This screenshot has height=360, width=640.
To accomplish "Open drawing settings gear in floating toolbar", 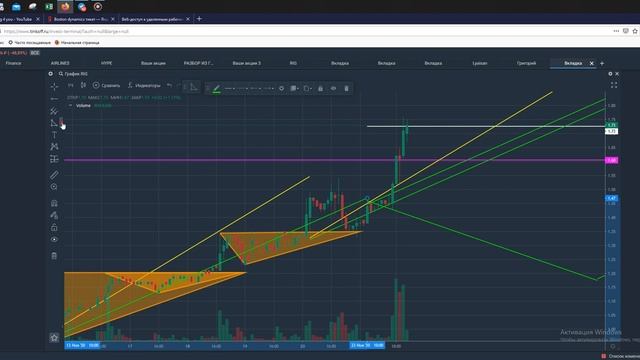I will tap(281, 88).
